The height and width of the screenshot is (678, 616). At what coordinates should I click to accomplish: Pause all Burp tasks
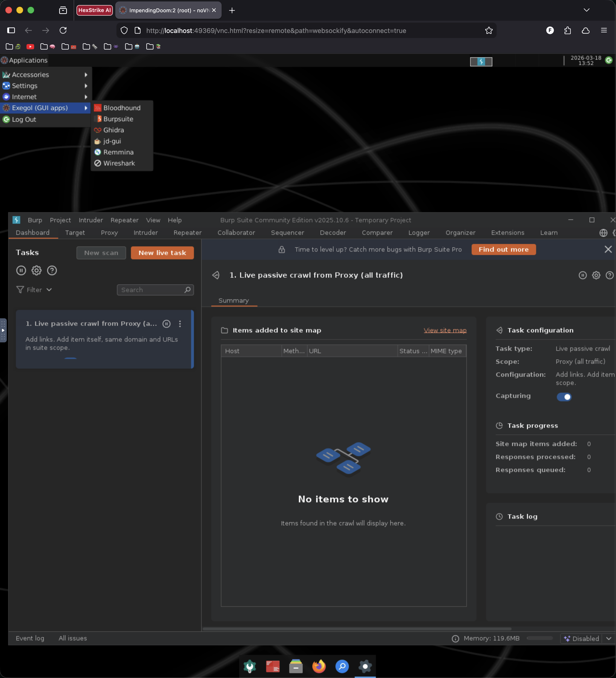(x=21, y=270)
